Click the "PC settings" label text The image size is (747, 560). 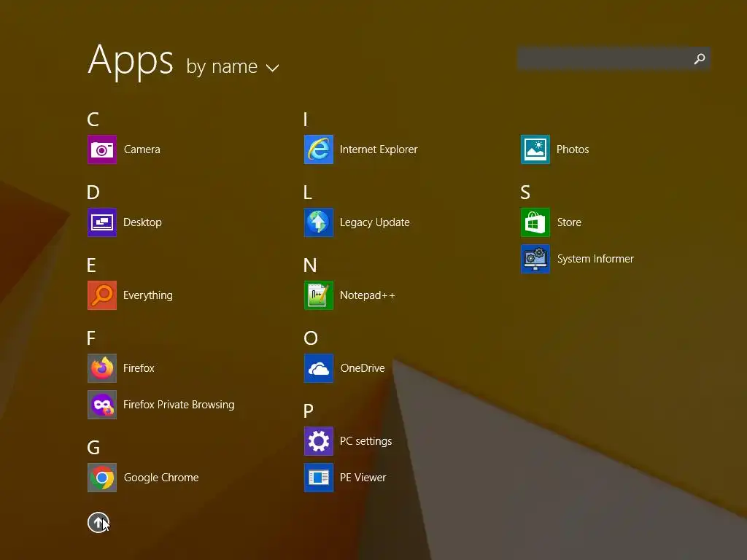tap(366, 441)
